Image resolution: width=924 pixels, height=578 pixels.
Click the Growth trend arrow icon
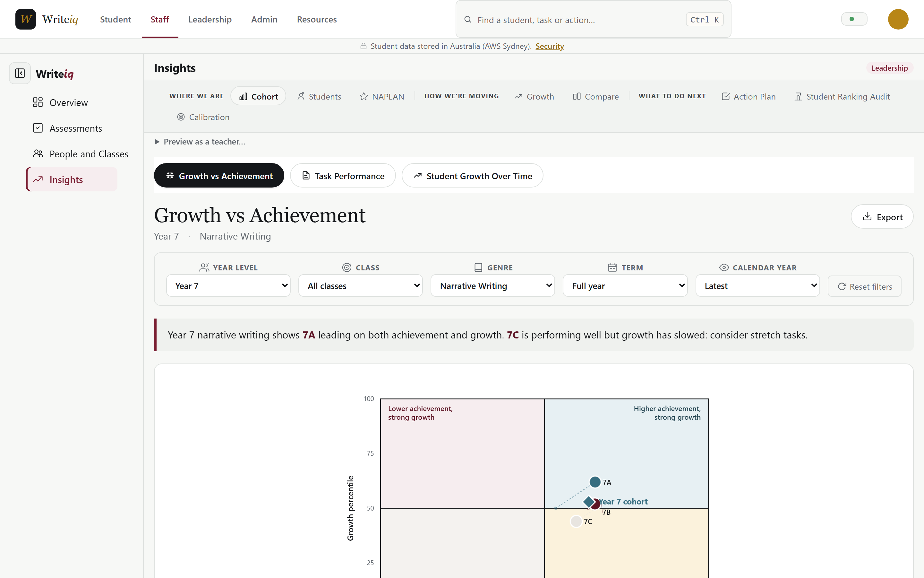[x=518, y=96]
